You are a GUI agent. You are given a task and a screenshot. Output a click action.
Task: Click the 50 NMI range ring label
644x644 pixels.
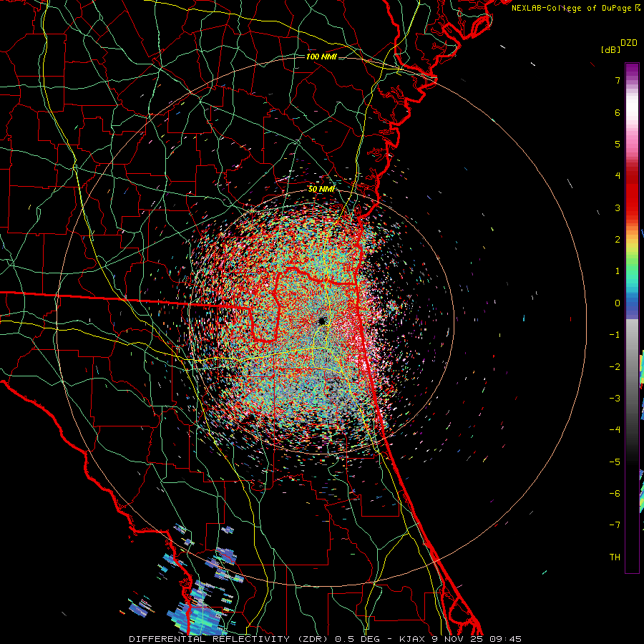click(321, 189)
